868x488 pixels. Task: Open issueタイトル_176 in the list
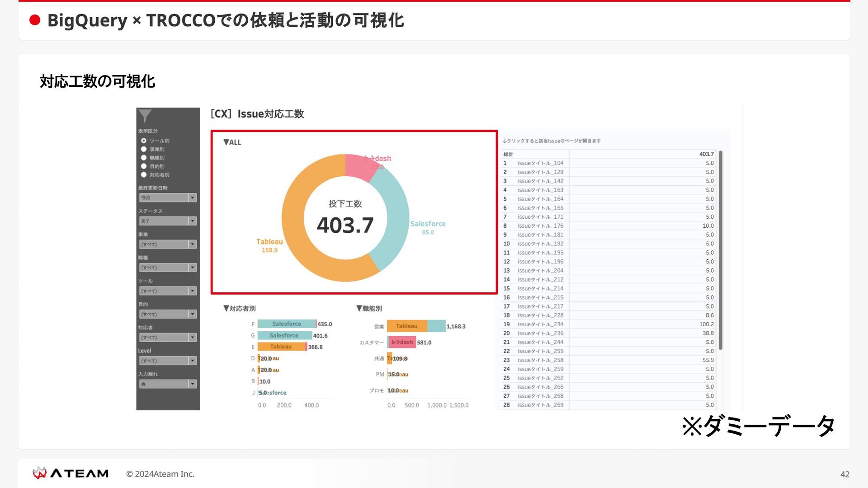[x=541, y=226]
